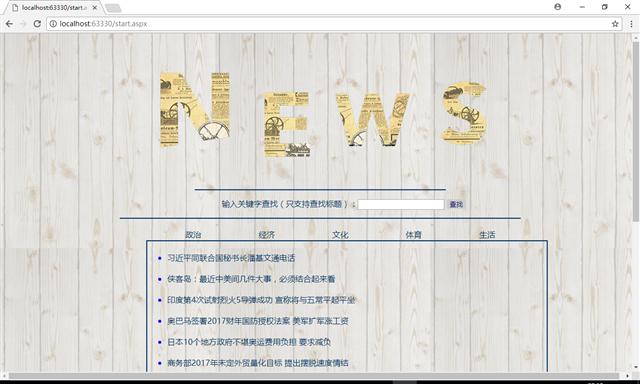Open the 侠客岛 news article link
Viewport: 640px width, 384px height.
click(251, 279)
